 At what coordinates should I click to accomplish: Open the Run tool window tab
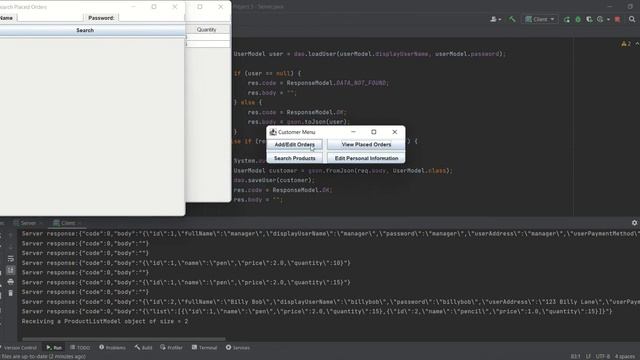[x=54, y=348]
